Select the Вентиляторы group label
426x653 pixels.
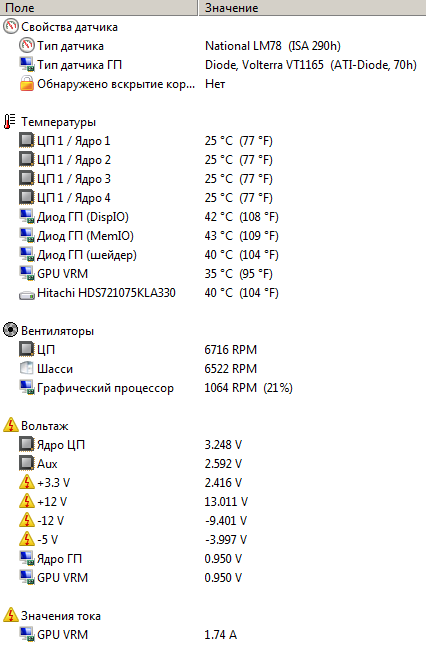pos(57,331)
